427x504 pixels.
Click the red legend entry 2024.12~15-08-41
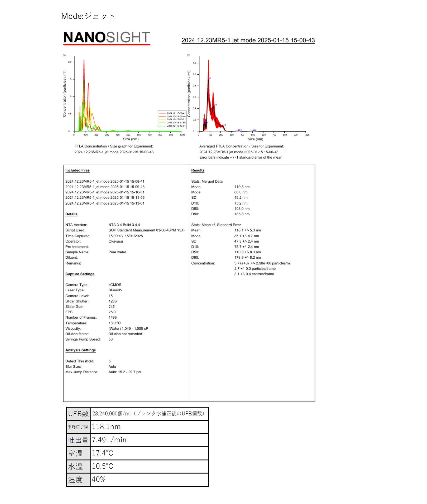[x=172, y=113]
